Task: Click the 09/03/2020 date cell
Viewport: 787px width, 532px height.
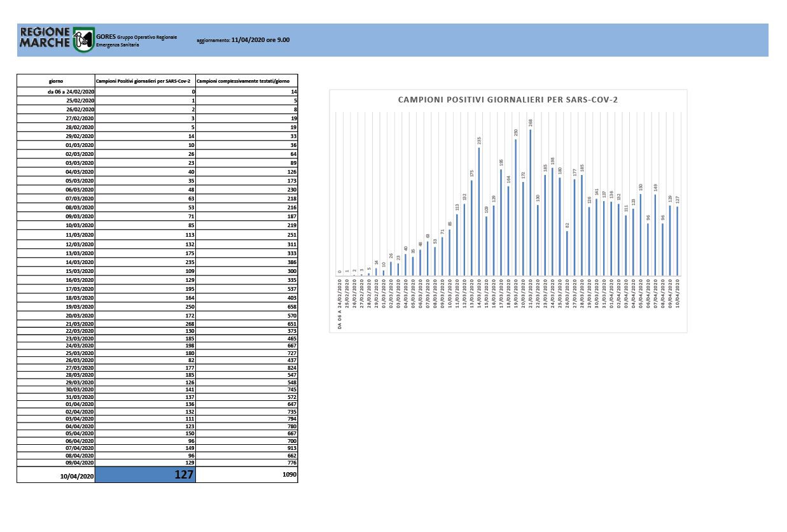Action: coord(55,216)
